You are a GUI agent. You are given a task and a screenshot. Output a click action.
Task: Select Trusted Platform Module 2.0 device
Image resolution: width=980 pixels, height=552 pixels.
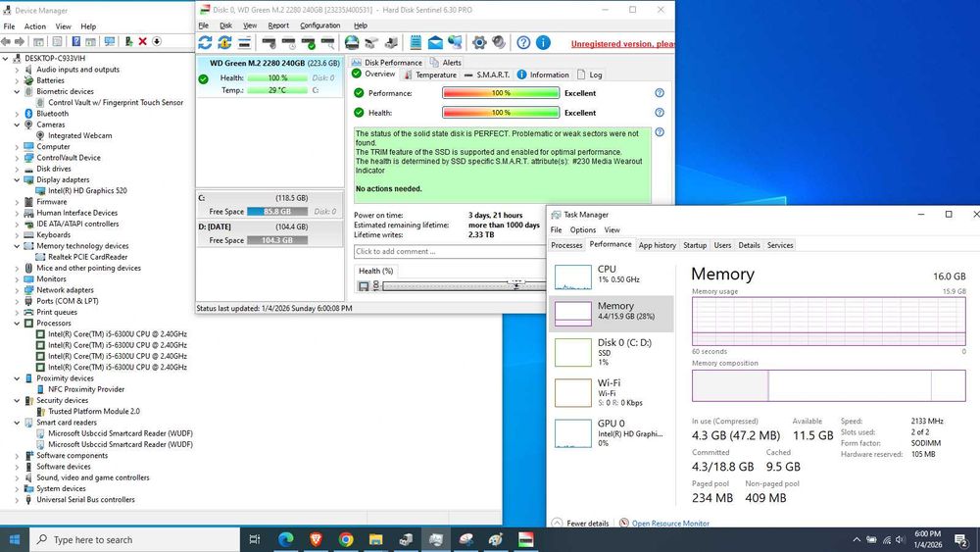94,412
